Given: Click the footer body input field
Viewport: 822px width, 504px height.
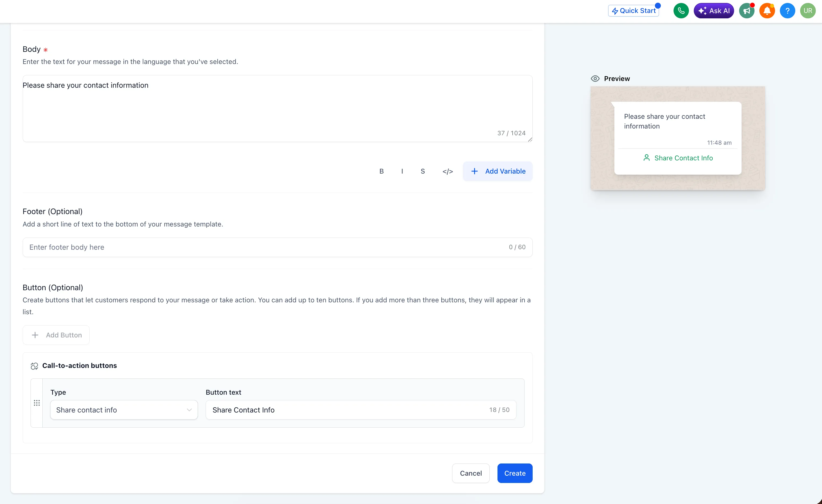Looking at the screenshot, I should (277, 247).
